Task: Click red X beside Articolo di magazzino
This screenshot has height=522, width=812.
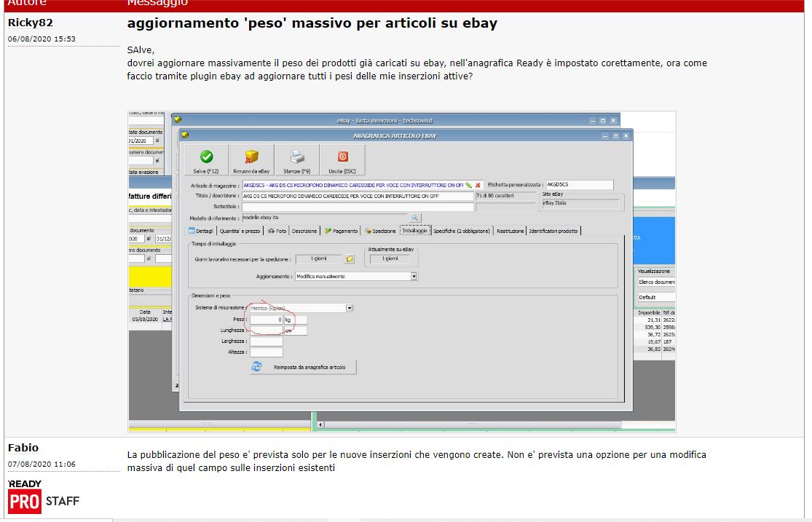Action: coord(478,185)
